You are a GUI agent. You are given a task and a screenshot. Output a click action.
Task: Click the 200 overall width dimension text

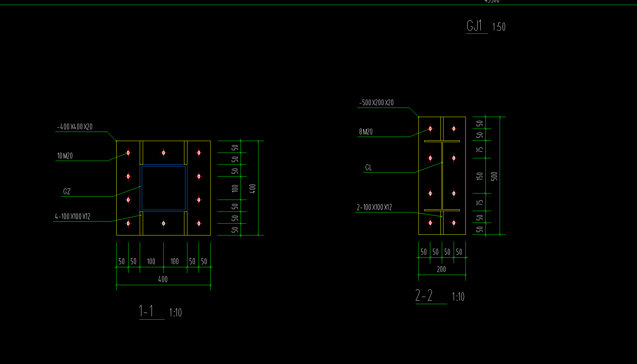[441, 269]
